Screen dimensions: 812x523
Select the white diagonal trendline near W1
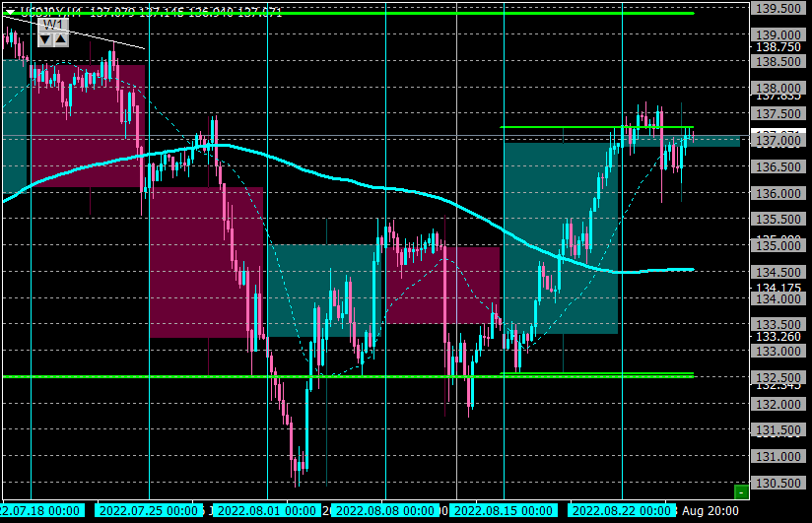pyautogui.click(x=75, y=33)
